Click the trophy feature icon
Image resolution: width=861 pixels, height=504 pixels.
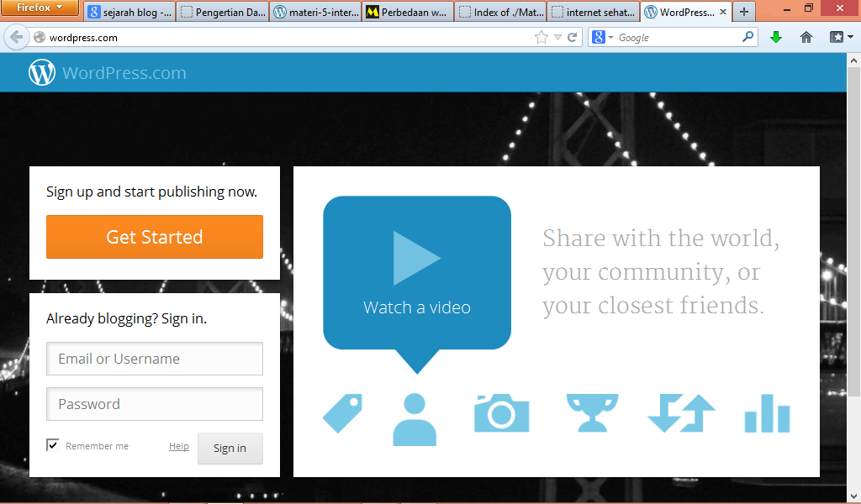(592, 412)
